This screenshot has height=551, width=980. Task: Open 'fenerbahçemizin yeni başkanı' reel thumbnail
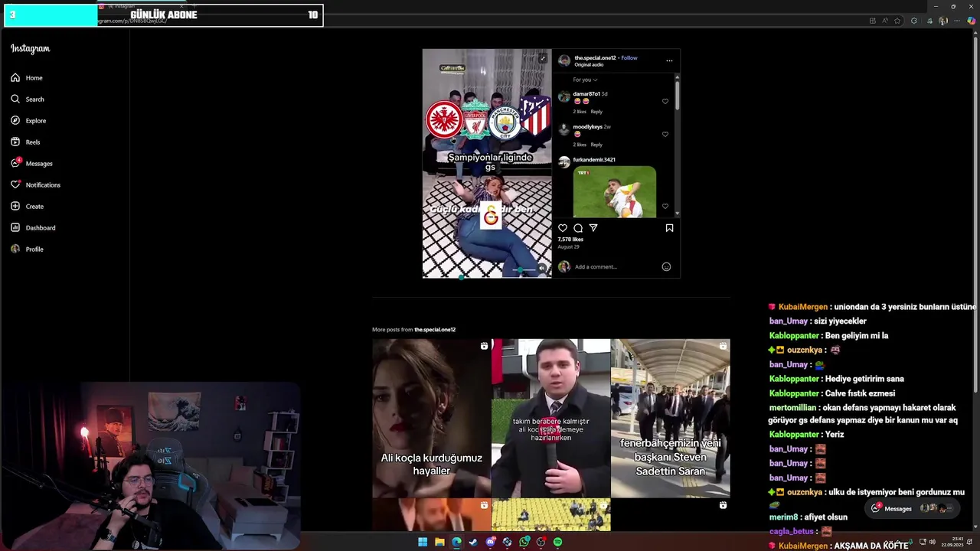point(671,418)
